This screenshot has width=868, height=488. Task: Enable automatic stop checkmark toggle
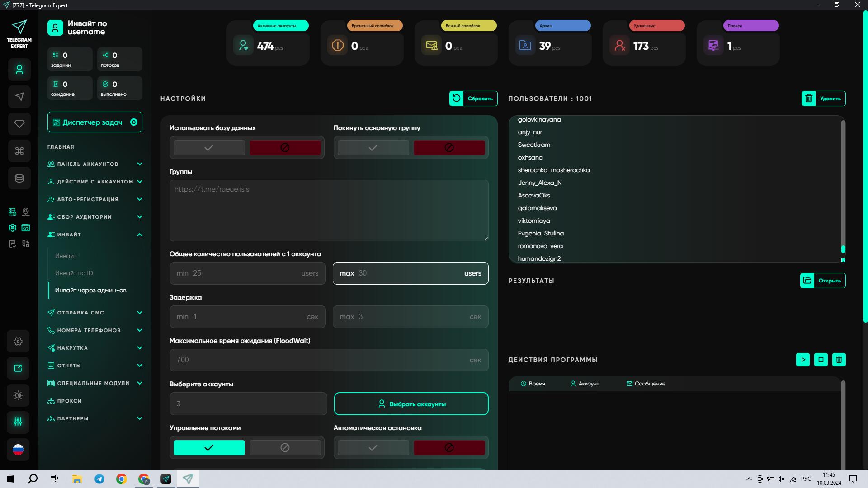(x=373, y=448)
